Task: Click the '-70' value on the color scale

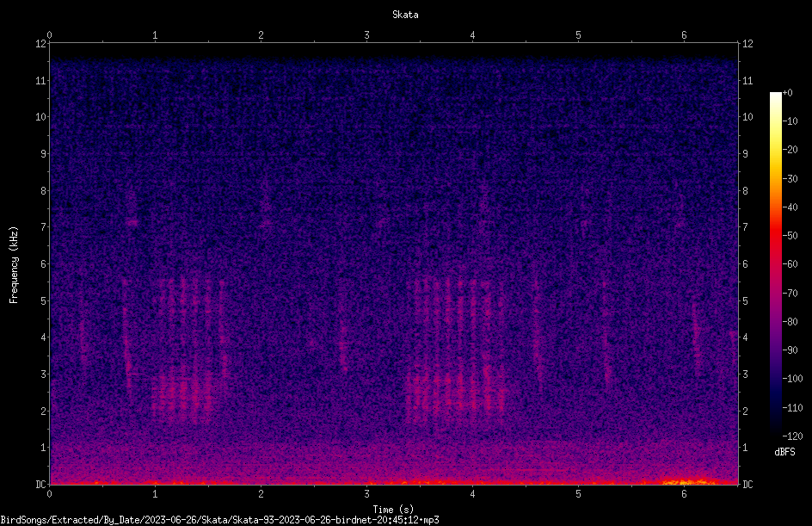Action: [790, 294]
